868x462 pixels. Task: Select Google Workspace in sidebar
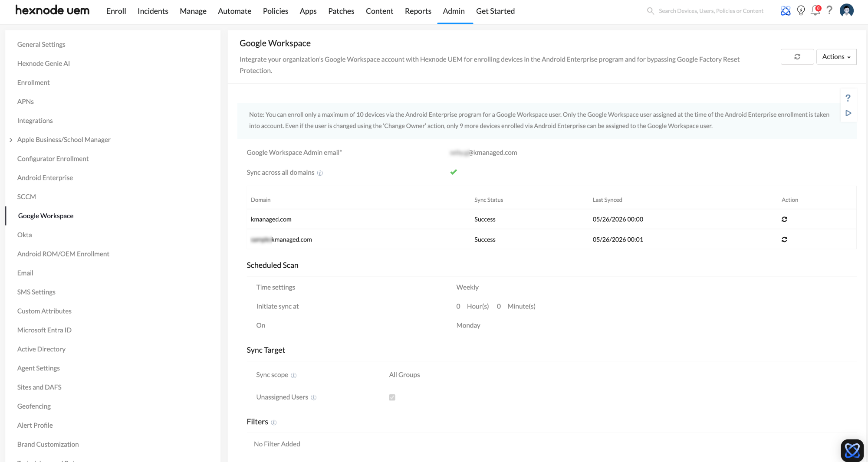point(46,216)
